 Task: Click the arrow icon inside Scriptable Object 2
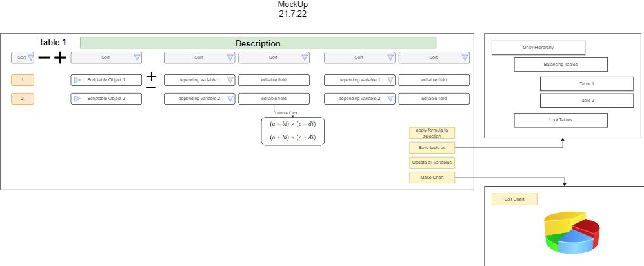pyautogui.click(x=77, y=99)
